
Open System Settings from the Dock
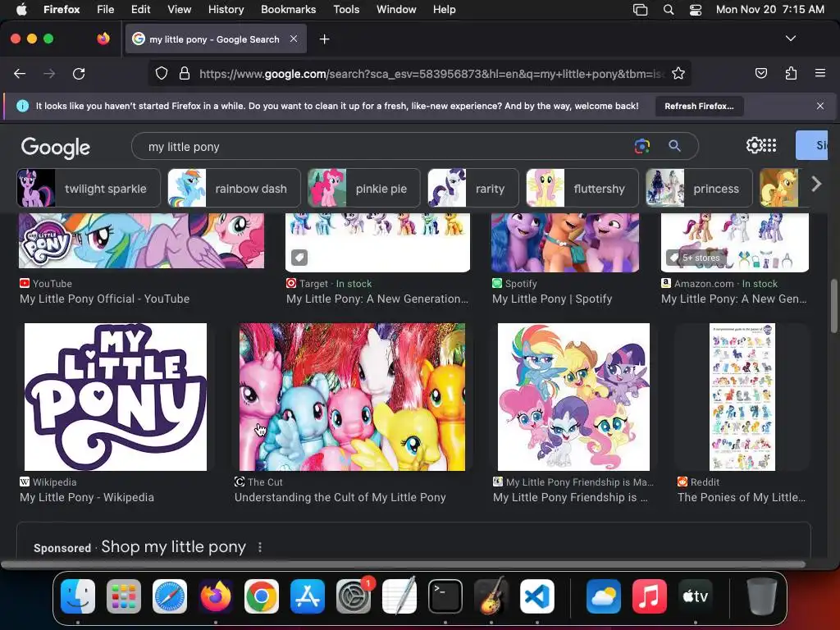coord(354,596)
